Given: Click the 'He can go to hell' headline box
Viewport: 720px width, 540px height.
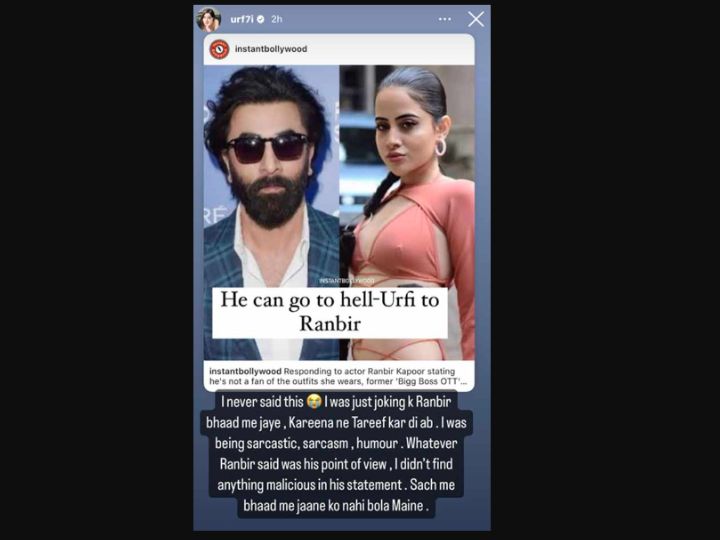Looking at the screenshot, I should 330,313.
